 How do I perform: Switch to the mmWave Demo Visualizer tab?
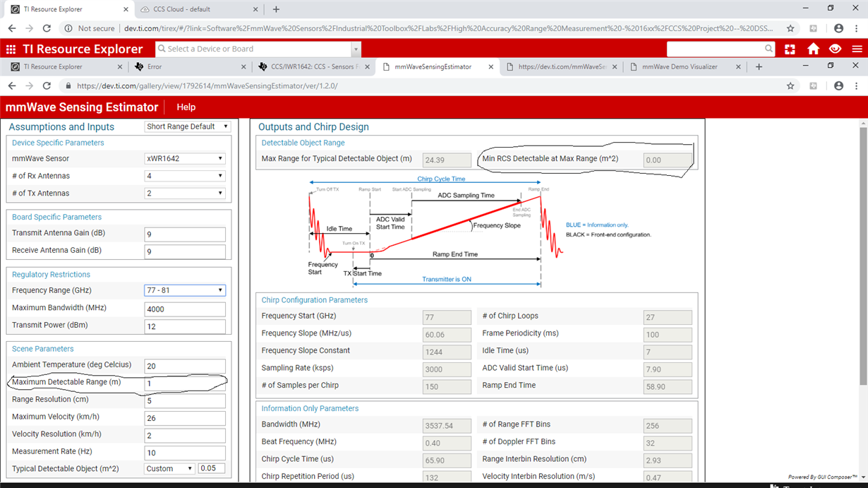[x=685, y=66]
